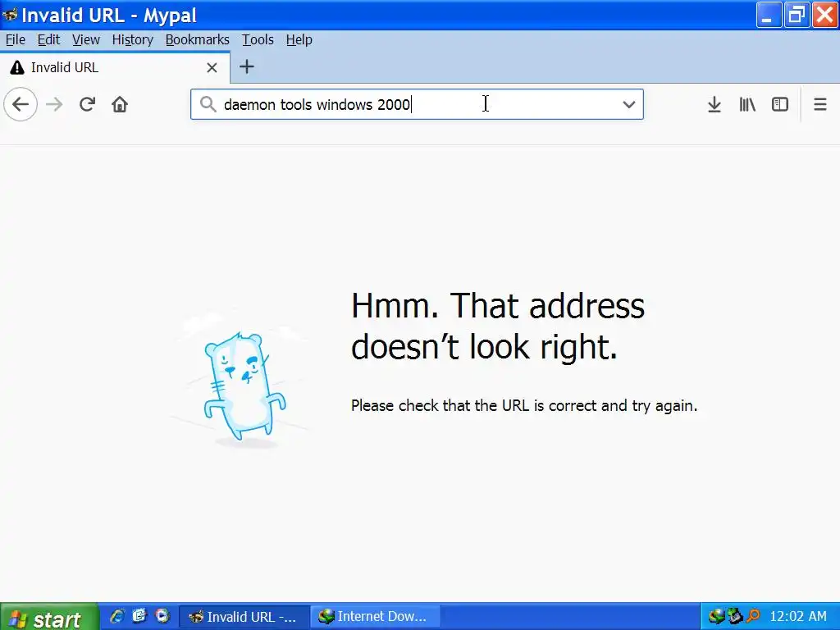Show the downloads panel
The height and width of the screenshot is (630, 840).
714,104
